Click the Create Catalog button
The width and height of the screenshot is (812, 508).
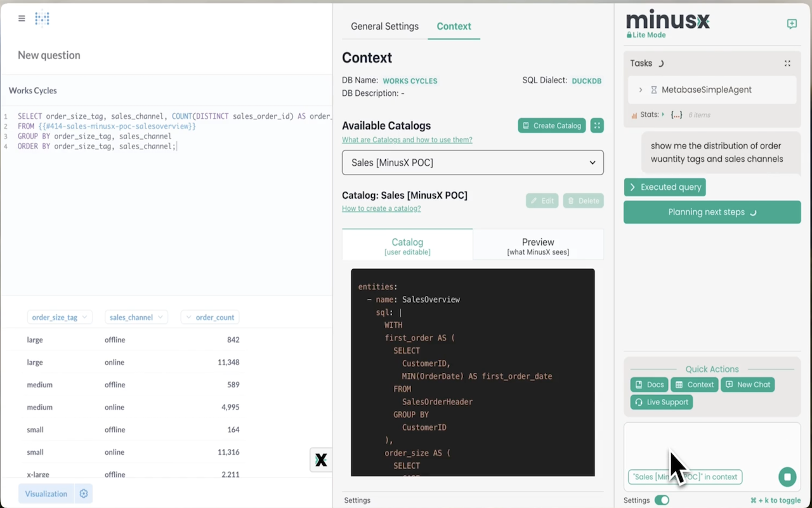tap(551, 125)
